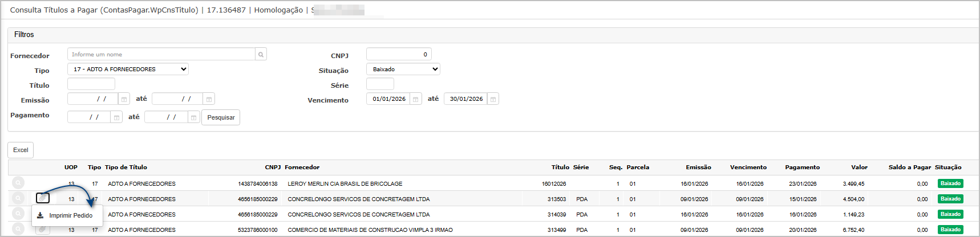
Task: Open the Vencimento end date calendar
Action: click(493, 99)
